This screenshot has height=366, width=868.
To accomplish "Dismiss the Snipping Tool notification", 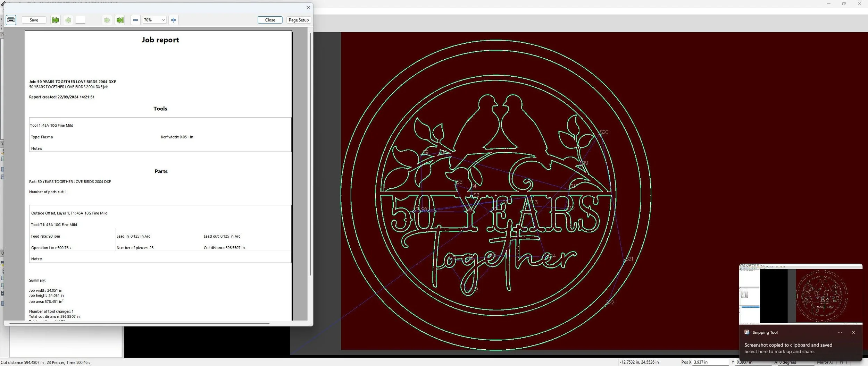I will pyautogui.click(x=853, y=332).
